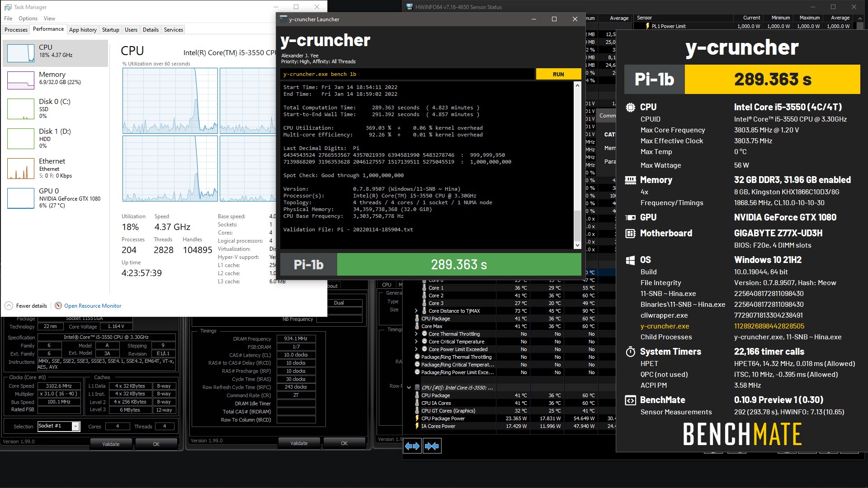Click the y-cruncher output scrollbar thumb

coord(577,226)
